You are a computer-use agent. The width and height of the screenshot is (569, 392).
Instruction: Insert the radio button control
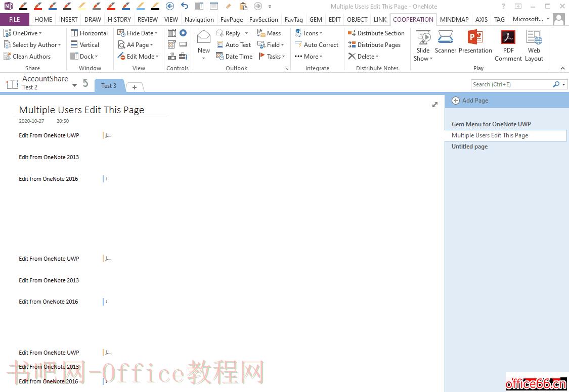tap(183, 33)
